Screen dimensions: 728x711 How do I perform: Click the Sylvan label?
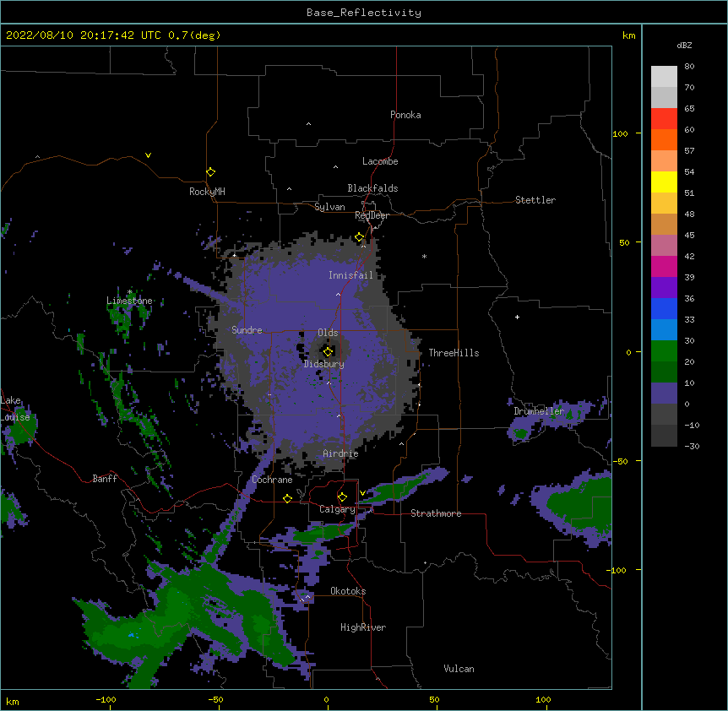(x=329, y=207)
